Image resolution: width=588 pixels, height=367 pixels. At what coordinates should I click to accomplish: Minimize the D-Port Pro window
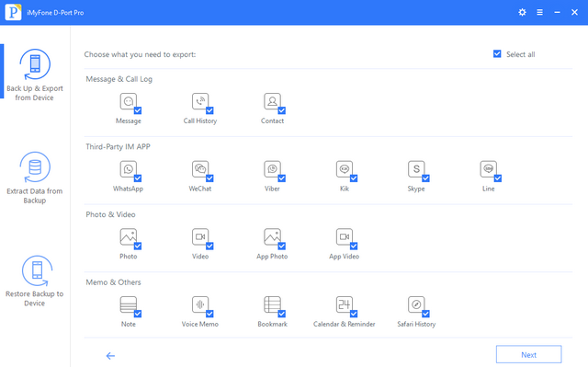point(558,12)
